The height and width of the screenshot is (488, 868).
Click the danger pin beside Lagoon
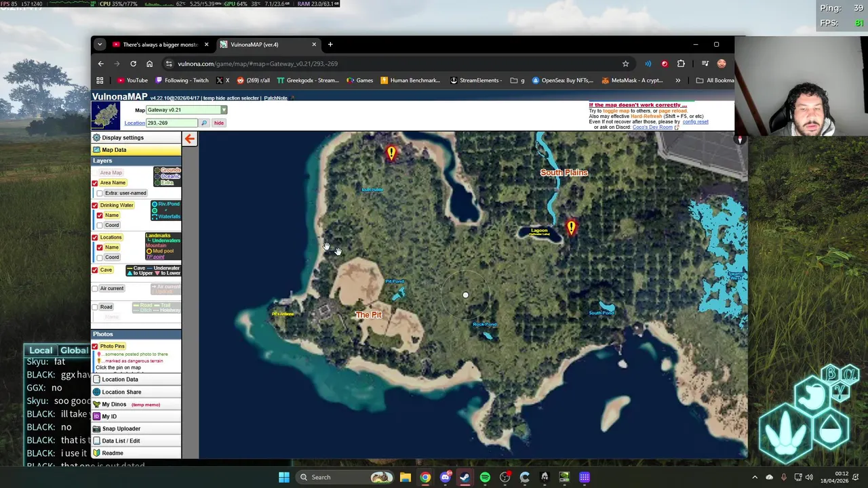(571, 228)
